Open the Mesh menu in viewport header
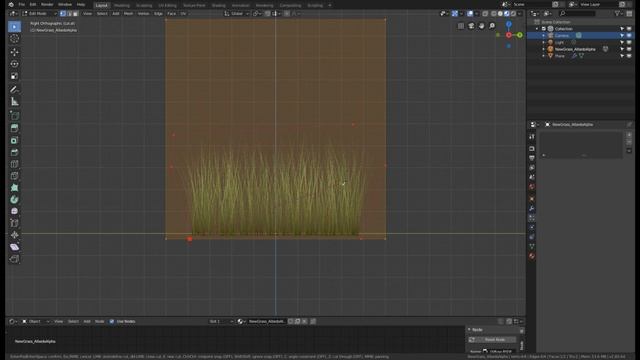Image resolution: width=640 pixels, height=360 pixels. point(128,13)
